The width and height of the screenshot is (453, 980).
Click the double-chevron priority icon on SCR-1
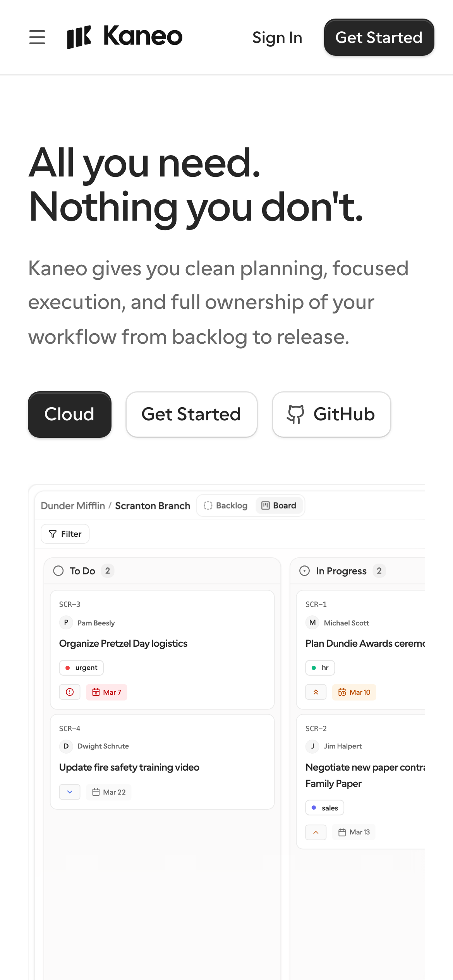316,692
